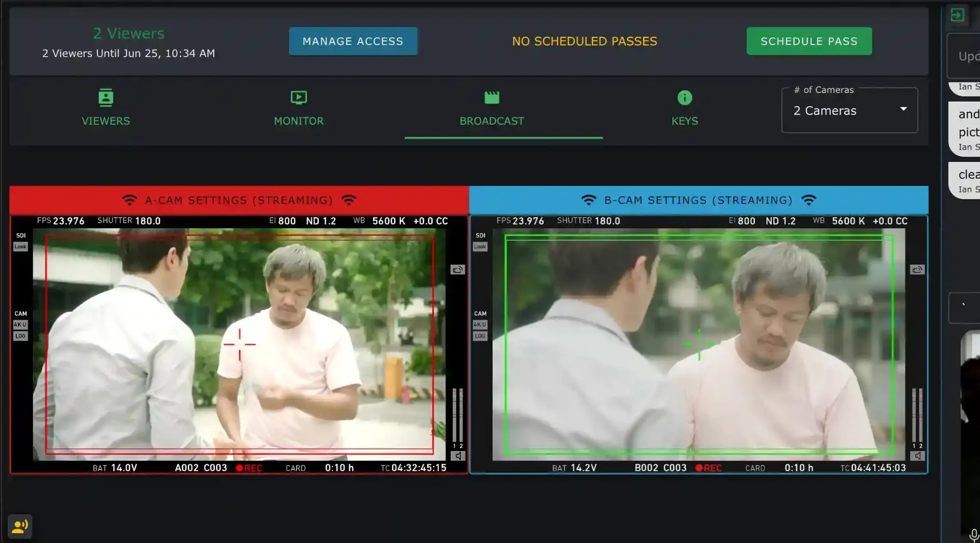Click the green exit panel icon
Viewport: 980px width, 543px height.
(x=957, y=15)
